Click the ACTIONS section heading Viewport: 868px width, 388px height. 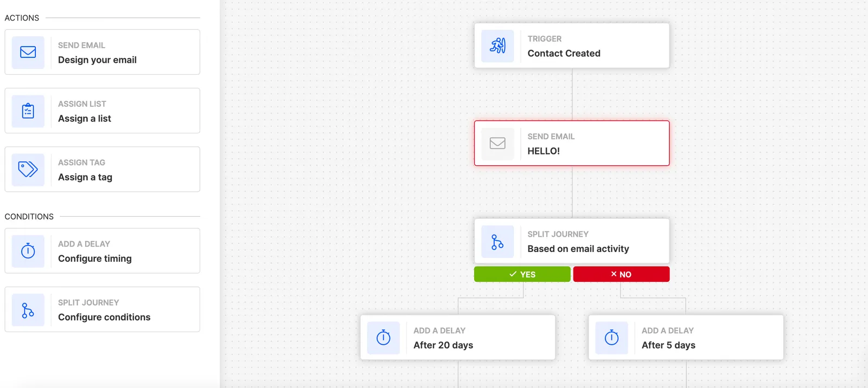click(22, 18)
